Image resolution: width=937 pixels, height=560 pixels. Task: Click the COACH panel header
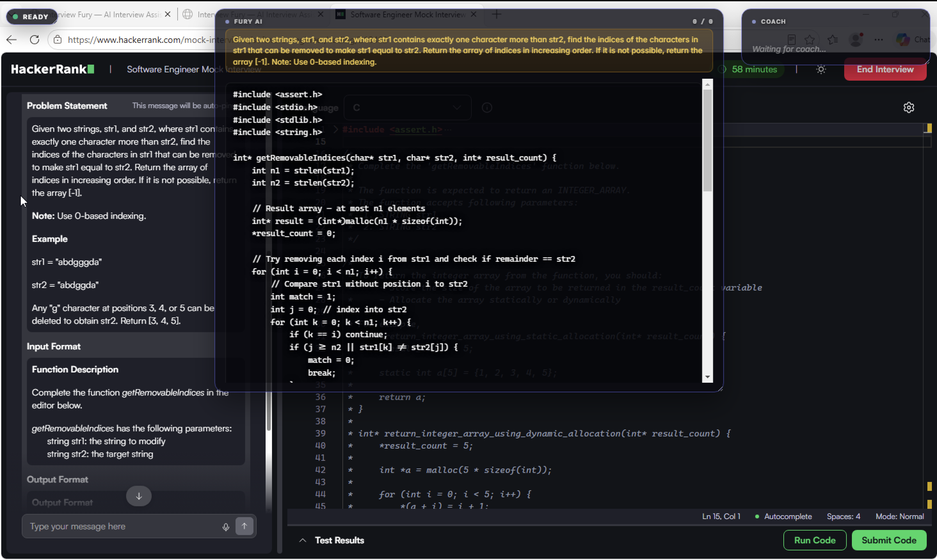[x=773, y=21]
